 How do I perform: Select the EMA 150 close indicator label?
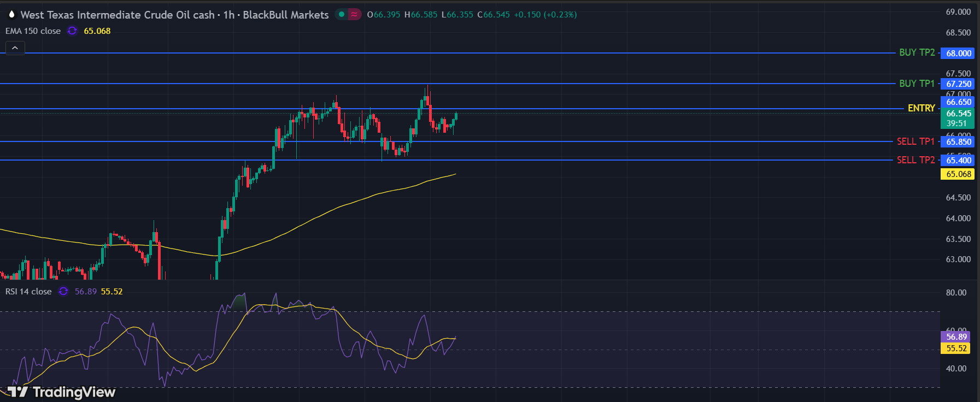[x=33, y=31]
